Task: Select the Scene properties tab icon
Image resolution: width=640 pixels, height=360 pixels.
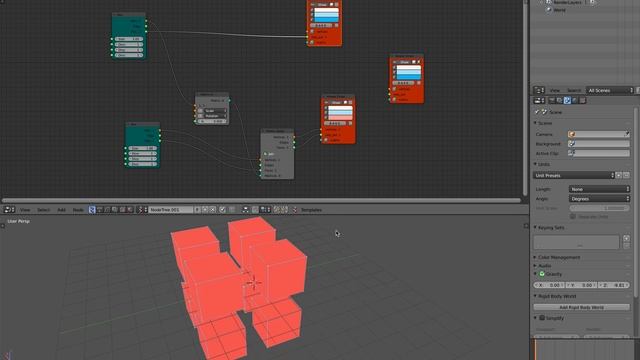Action: tap(567, 100)
